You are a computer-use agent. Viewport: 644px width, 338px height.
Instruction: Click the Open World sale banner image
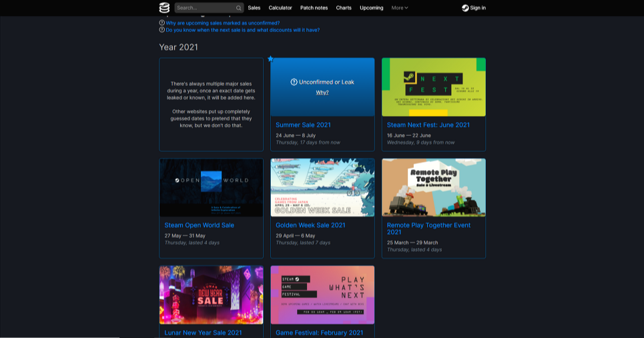click(x=211, y=187)
